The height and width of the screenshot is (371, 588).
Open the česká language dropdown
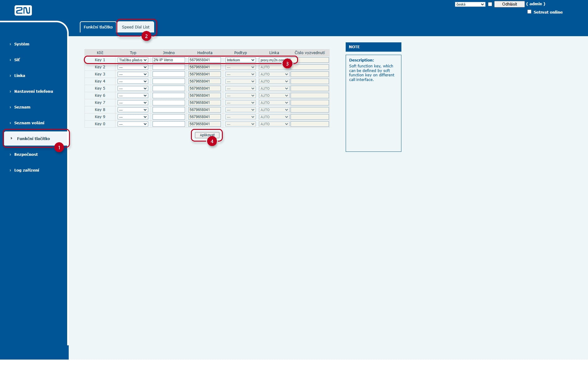point(470,4)
